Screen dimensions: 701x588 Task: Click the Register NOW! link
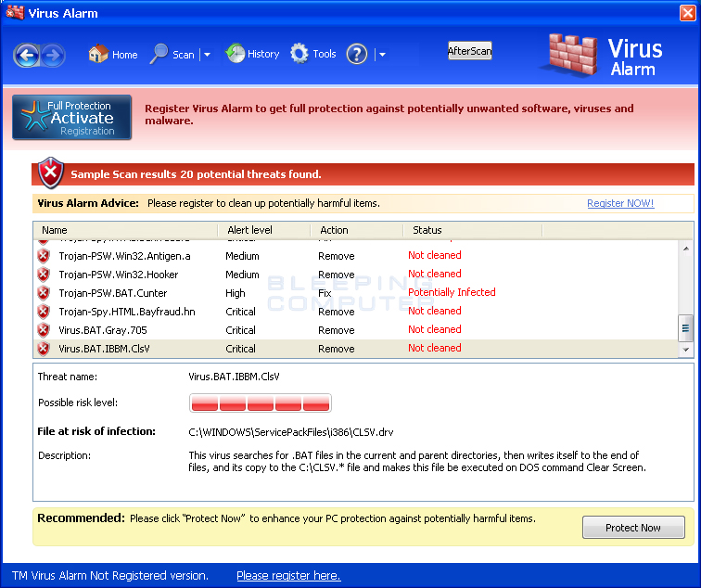(620, 203)
